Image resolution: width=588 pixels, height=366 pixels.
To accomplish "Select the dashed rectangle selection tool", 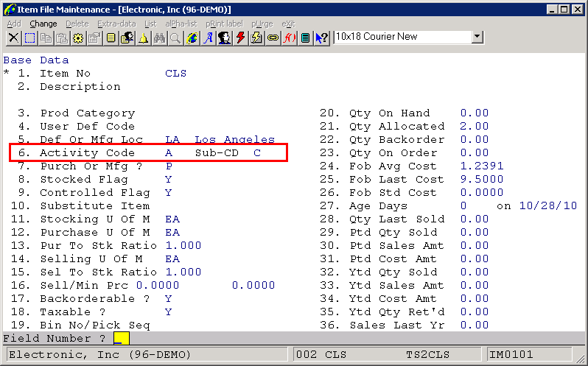I will pos(29,38).
